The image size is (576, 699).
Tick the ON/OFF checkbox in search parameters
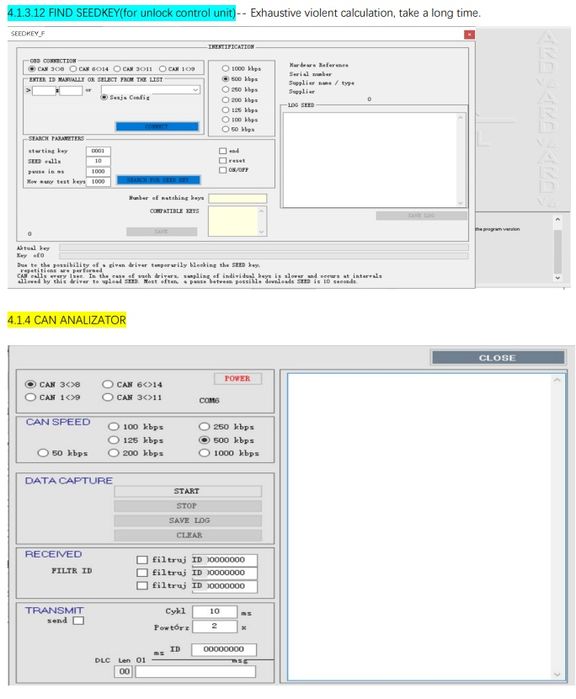point(223,170)
